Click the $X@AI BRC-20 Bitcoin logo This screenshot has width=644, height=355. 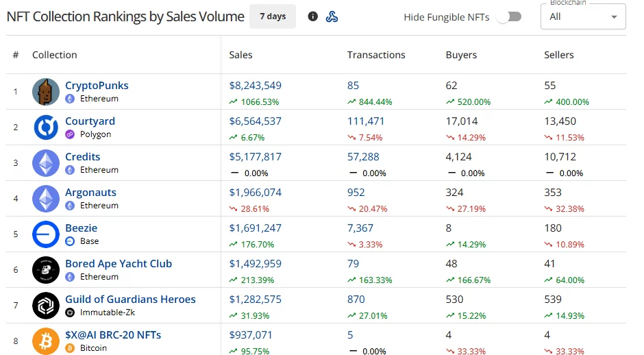pos(46,341)
